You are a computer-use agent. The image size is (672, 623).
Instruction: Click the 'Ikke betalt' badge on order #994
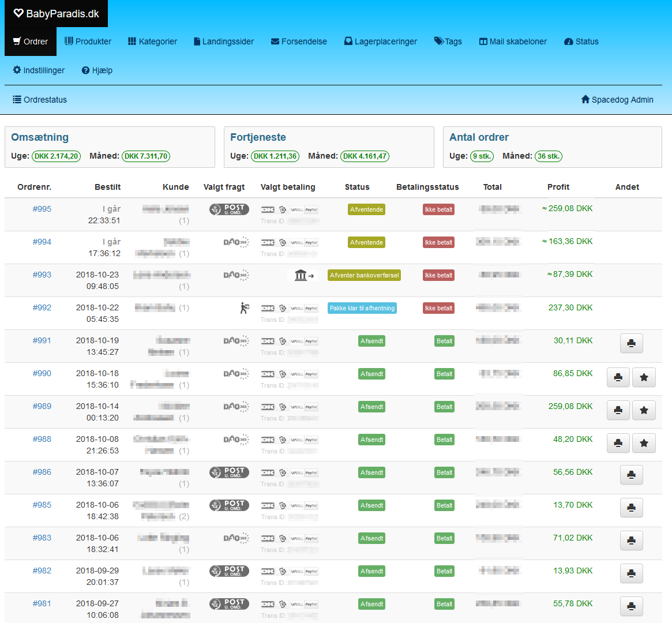[438, 242]
